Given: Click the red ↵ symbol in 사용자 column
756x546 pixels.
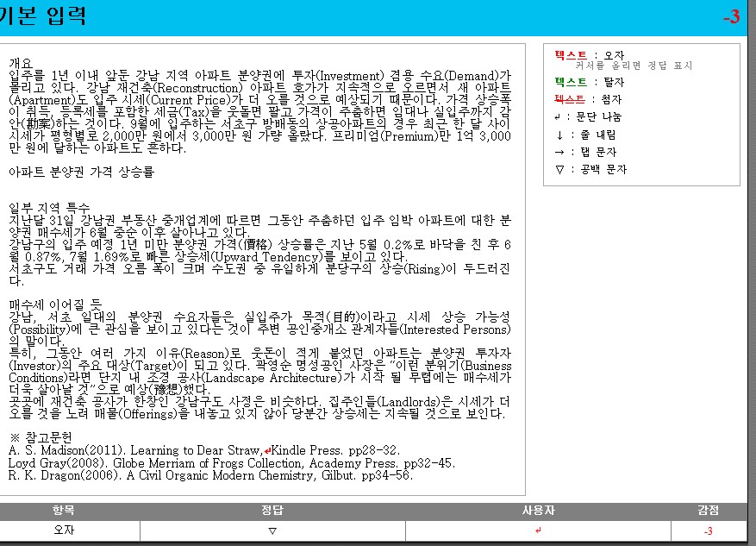Looking at the screenshot, I should [x=538, y=531].
